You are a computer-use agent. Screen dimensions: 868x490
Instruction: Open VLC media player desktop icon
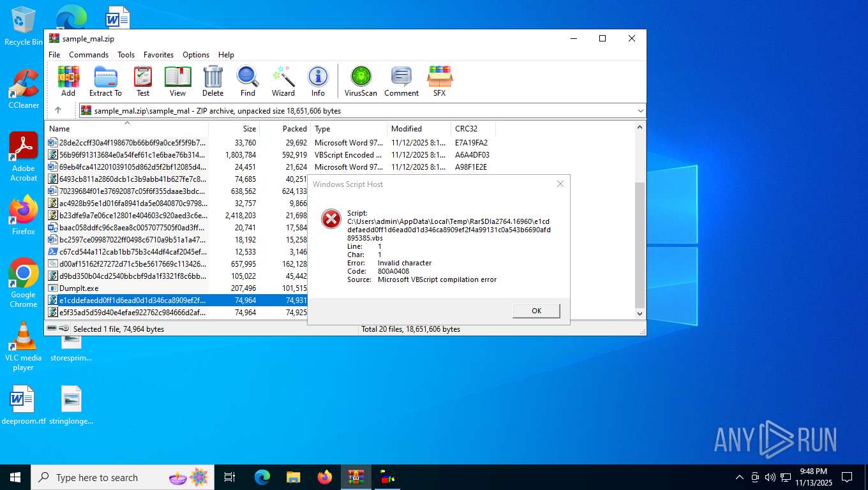click(24, 346)
